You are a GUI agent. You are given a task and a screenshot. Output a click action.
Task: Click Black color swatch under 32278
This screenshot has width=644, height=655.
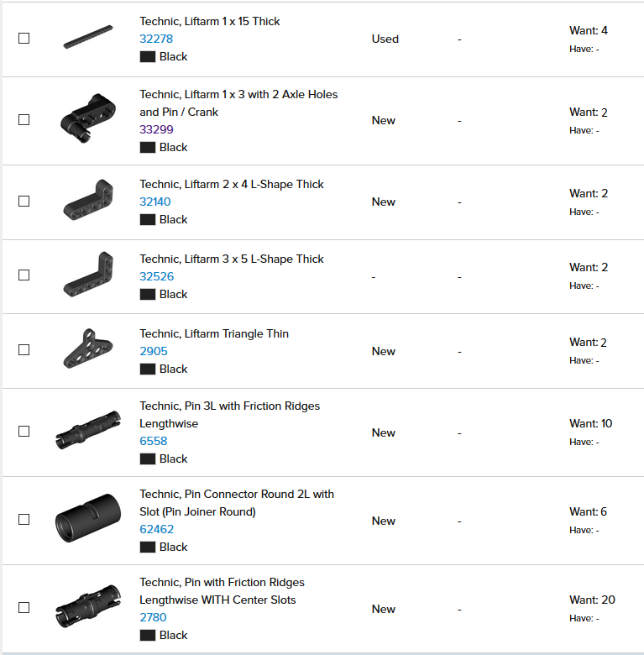[148, 57]
